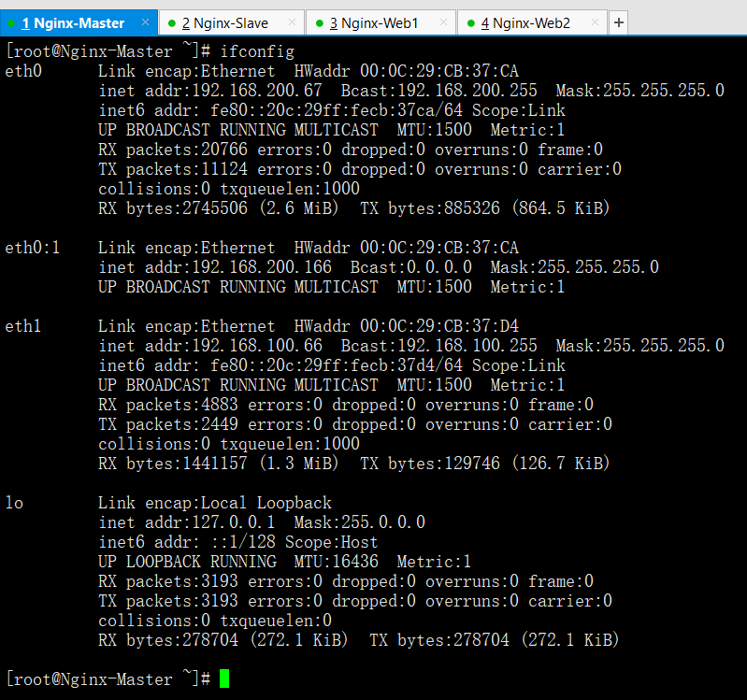The width and height of the screenshot is (747, 700).
Task: Click 'RX bytes:2745506' text
Action: tap(173, 208)
